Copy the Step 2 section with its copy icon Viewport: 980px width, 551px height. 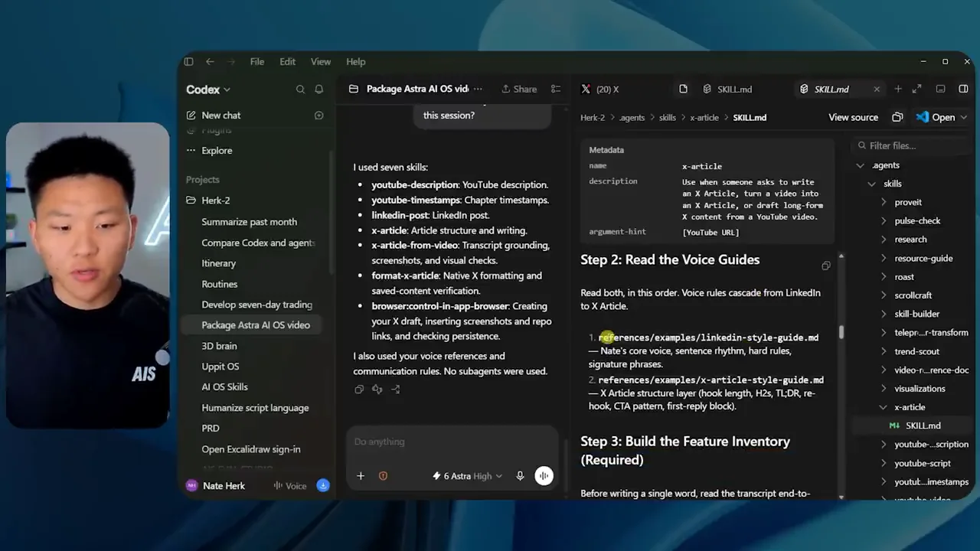(x=825, y=266)
